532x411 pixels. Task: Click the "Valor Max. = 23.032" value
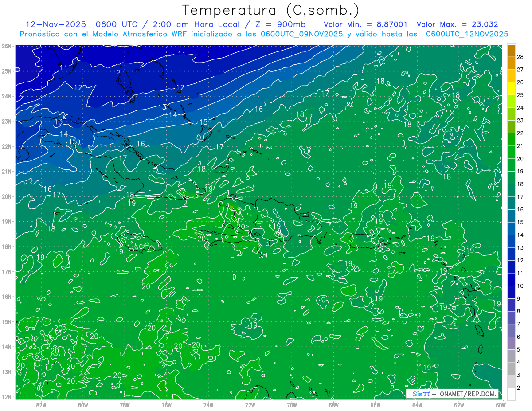coord(457,24)
